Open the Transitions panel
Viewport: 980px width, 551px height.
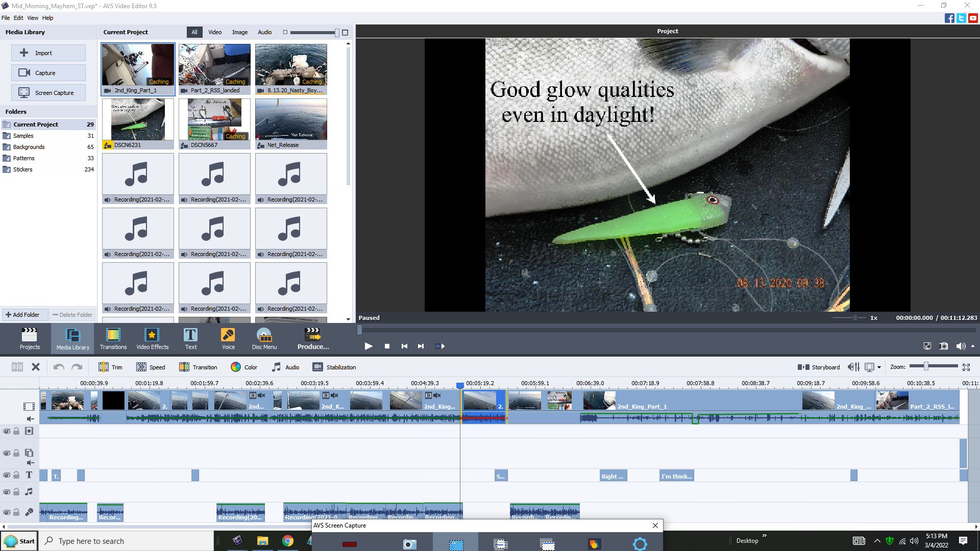113,339
